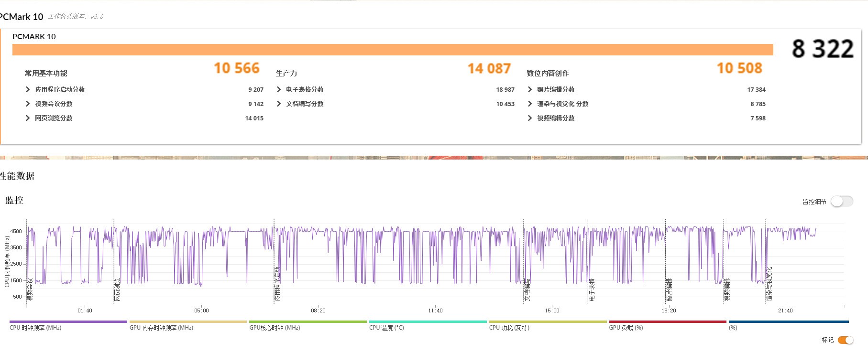Click the overall score 8 322
Image resolution: width=868 pixels, height=364 pixels.
tap(823, 49)
